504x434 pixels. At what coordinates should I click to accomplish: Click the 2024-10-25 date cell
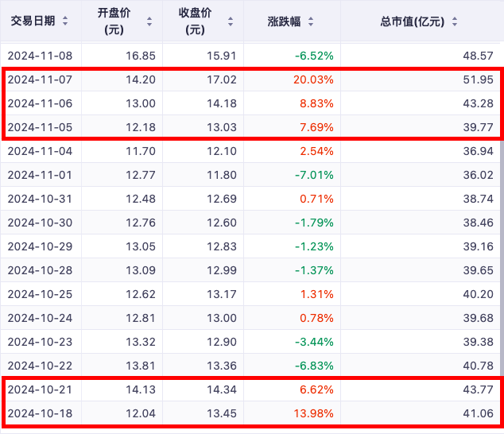tap(40, 294)
